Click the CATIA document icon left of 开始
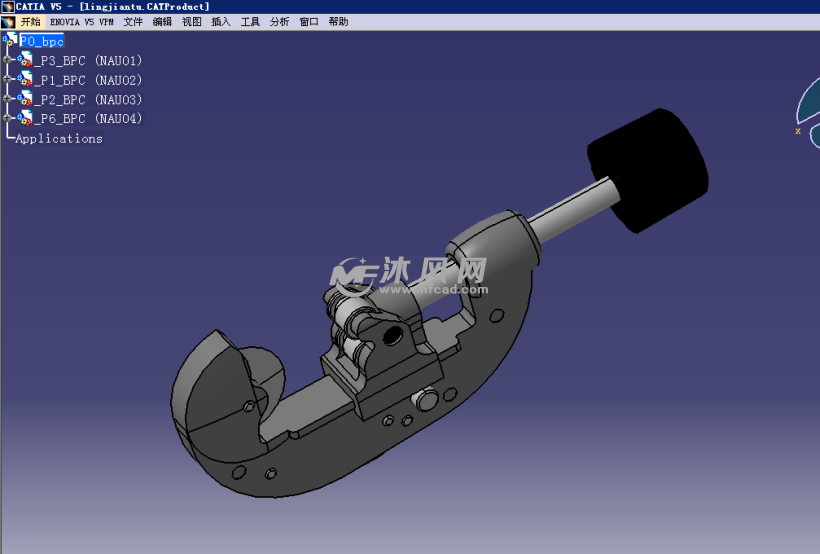820x554 pixels. click(x=9, y=21)
